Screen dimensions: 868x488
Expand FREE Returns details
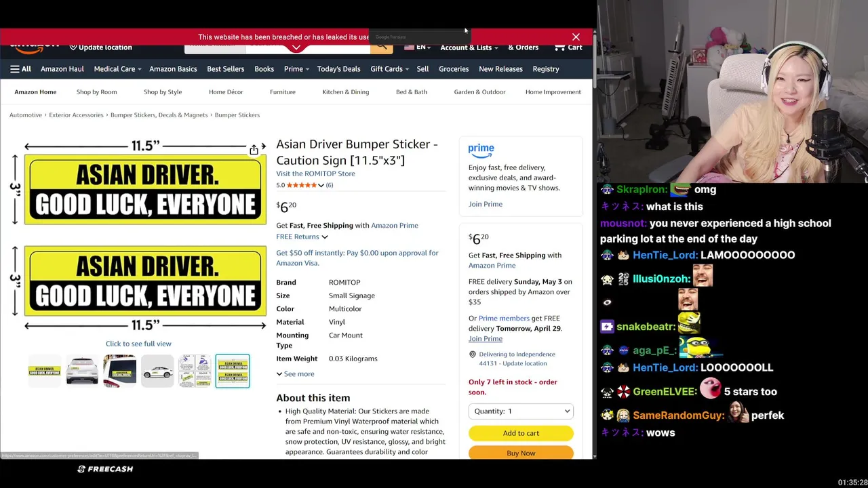302,237
